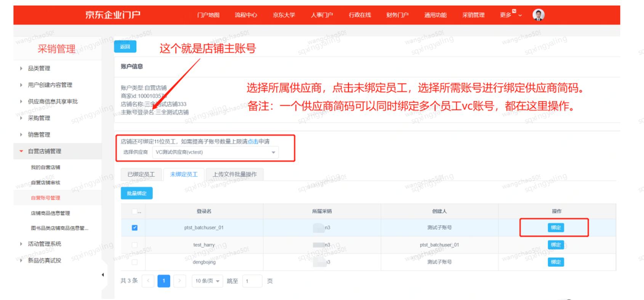Check the test_harry row checkbox
Image resolution: width=644 pixels, height=300 pixels.
(x=135, y=245)
